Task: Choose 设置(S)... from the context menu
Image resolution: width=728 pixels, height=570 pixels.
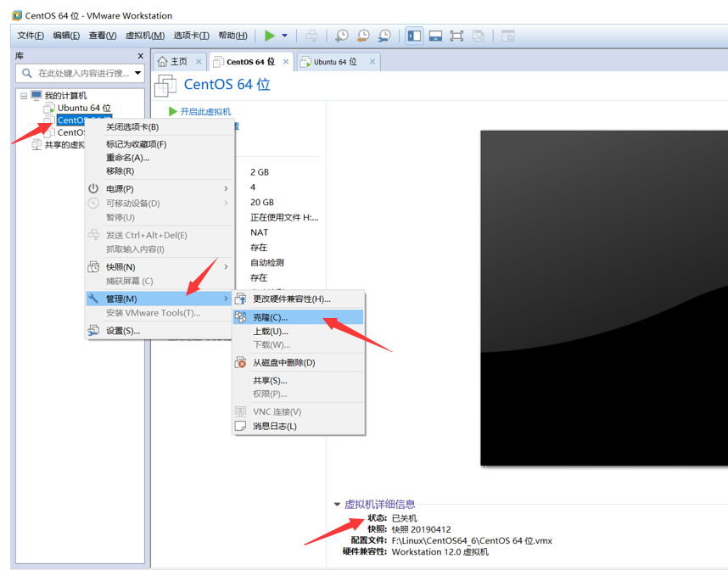Action: 160,331
